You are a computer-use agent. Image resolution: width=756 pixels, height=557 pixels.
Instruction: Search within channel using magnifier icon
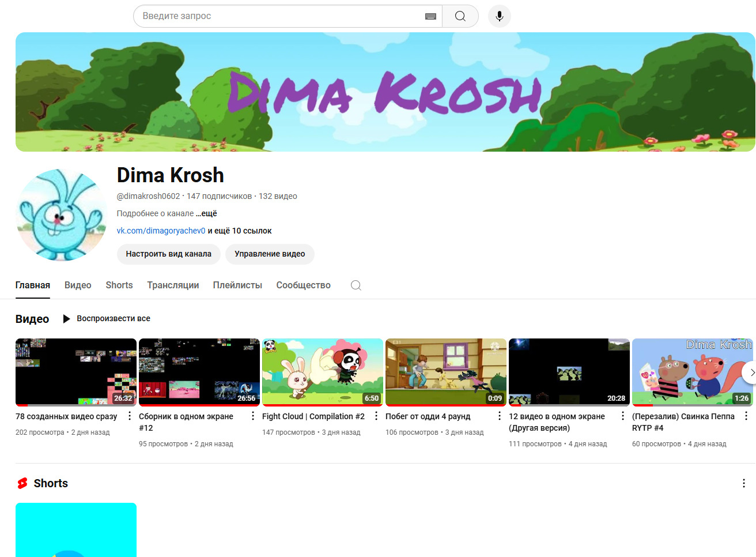(356, 285)
